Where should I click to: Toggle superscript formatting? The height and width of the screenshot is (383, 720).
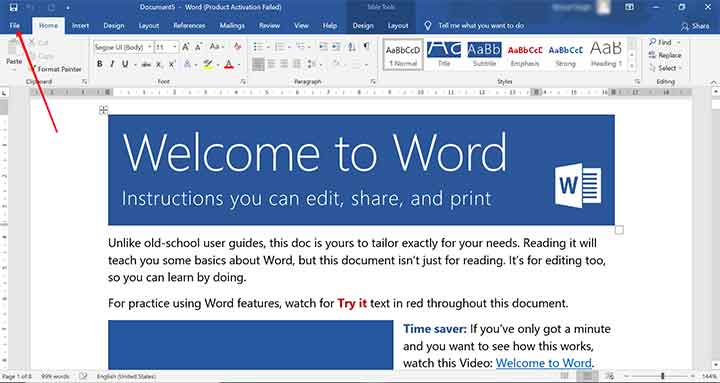(172, 64)
